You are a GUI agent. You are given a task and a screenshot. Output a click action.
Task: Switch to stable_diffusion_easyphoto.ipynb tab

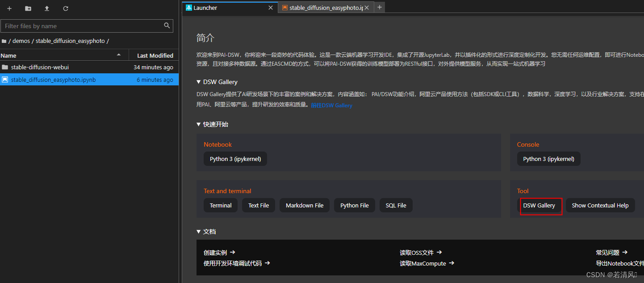pyautogui.click(x=326, y=8)
